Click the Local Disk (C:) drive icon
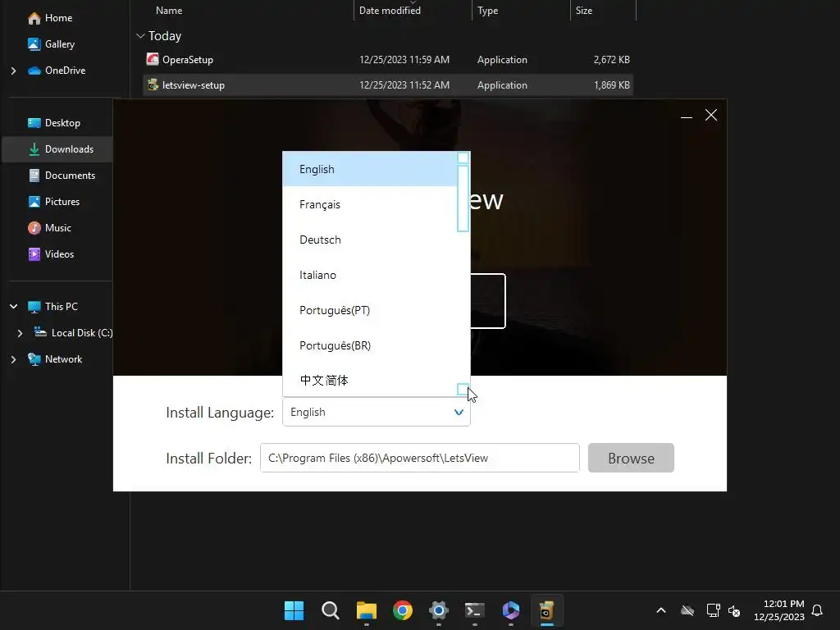The width and height of the screenshot is (840, 630). [40, 333]
